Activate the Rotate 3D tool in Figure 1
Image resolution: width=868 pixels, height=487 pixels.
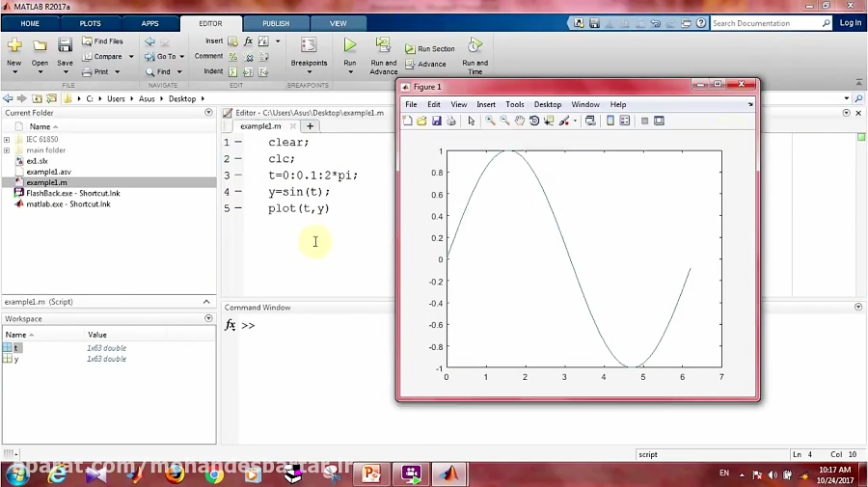[x=534, y=121]
